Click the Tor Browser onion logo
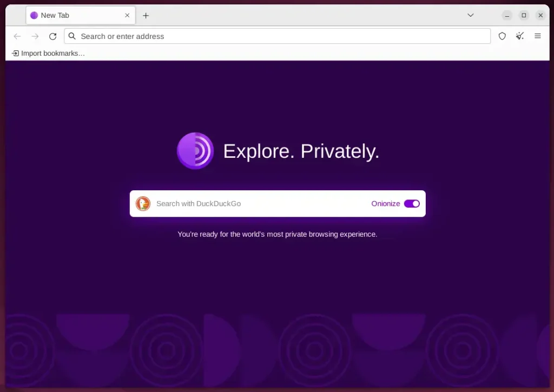554x392 pixels. [x=195, y=151]
